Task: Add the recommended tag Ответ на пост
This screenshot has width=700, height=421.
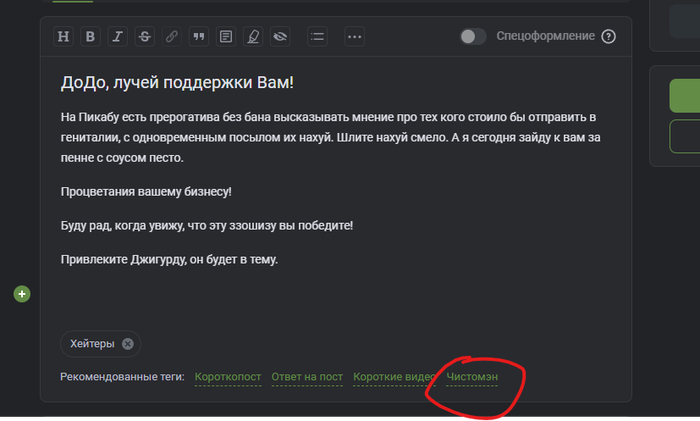Action: coord(307,377)
